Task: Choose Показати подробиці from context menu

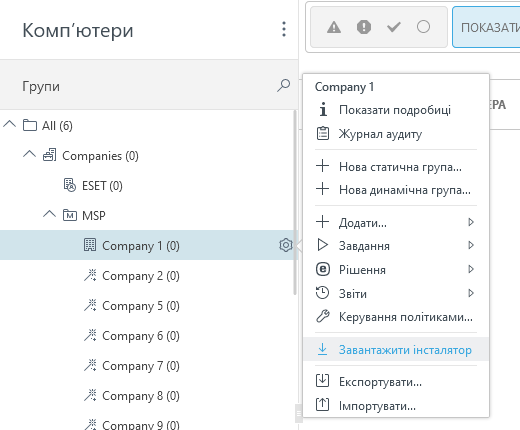Action: click(396, 110)
